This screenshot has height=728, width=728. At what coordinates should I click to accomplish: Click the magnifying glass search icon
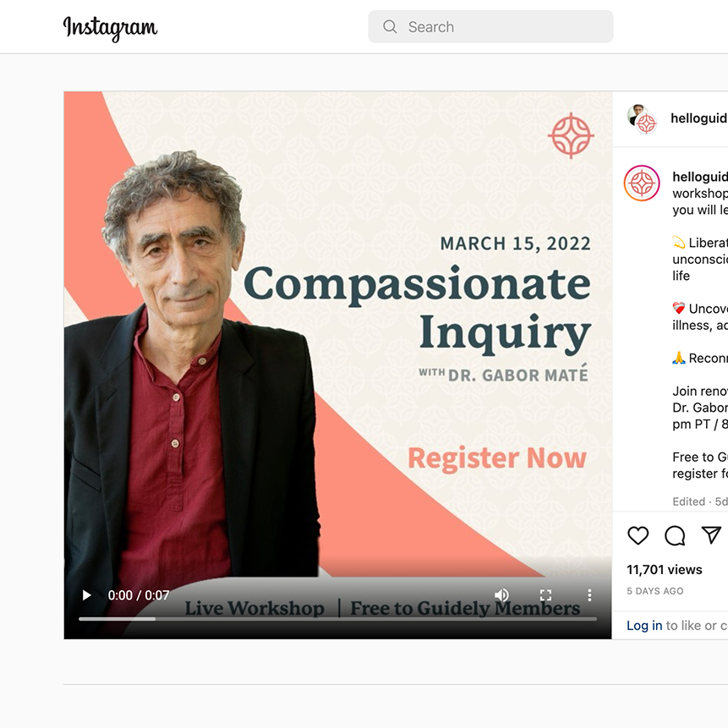pos(390,26)
